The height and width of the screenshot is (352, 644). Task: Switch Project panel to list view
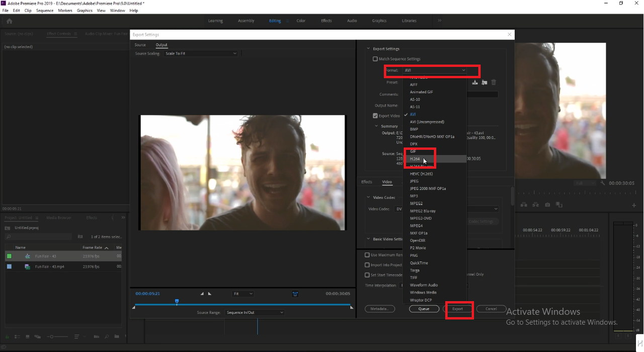point(17,336)
